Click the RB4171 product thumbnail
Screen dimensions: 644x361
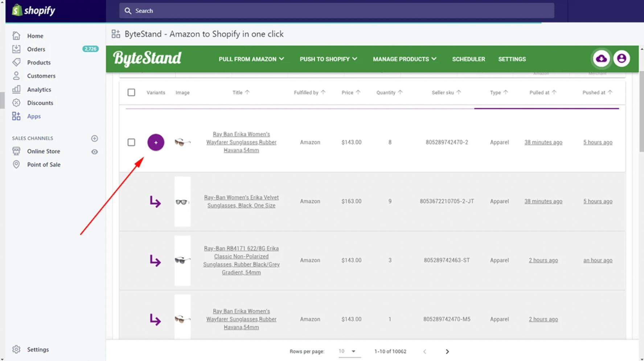[x=182, y=261]
